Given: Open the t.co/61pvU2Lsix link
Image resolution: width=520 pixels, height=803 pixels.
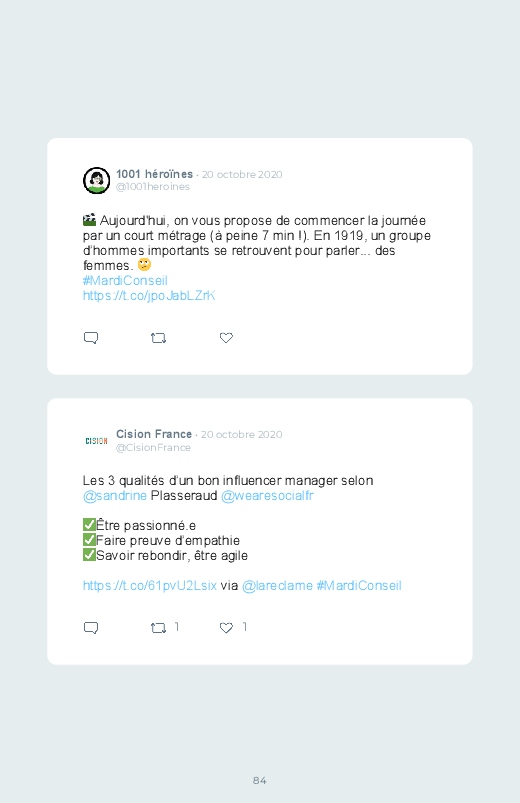Looking at the screenshot, I should (x=150, y=585).
